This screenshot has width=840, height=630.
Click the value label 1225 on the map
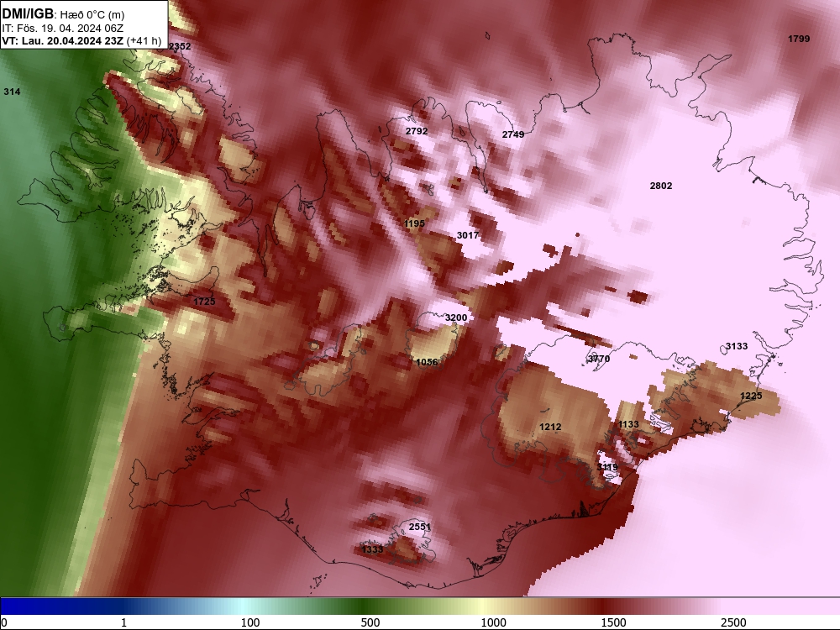tap(750, 396)
